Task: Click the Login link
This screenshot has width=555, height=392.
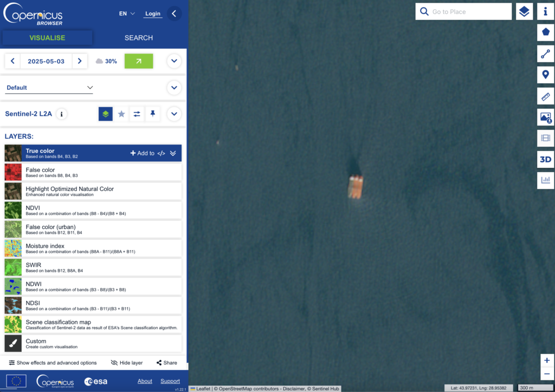Action: coord(153,14)
